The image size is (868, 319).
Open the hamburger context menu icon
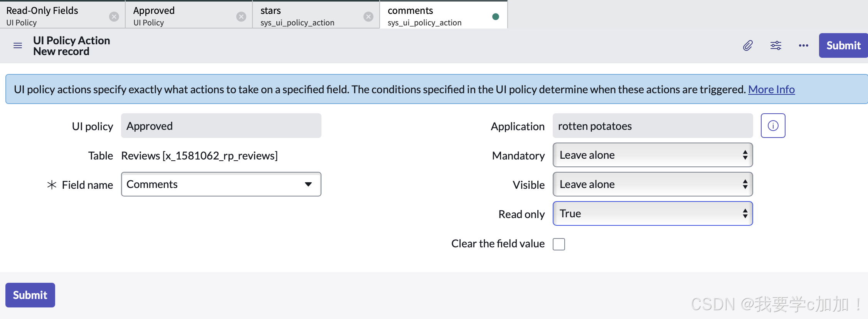coord(18,46)
